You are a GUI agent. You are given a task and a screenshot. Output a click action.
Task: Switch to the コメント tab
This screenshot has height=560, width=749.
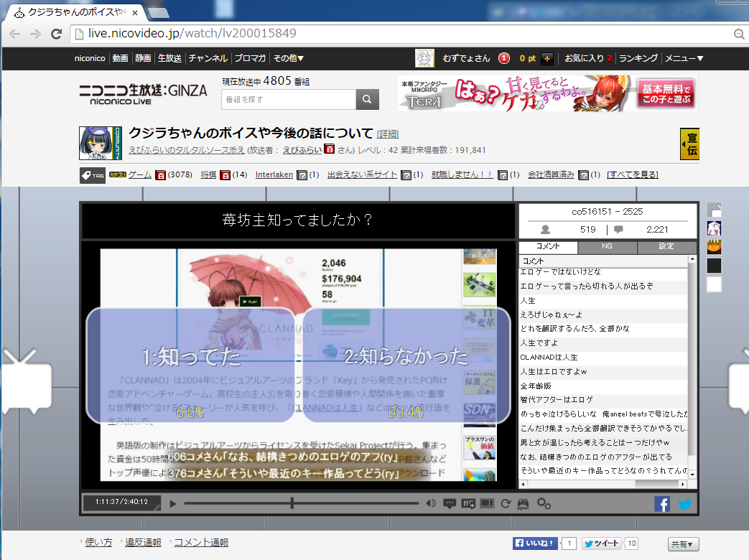point(548,246)
